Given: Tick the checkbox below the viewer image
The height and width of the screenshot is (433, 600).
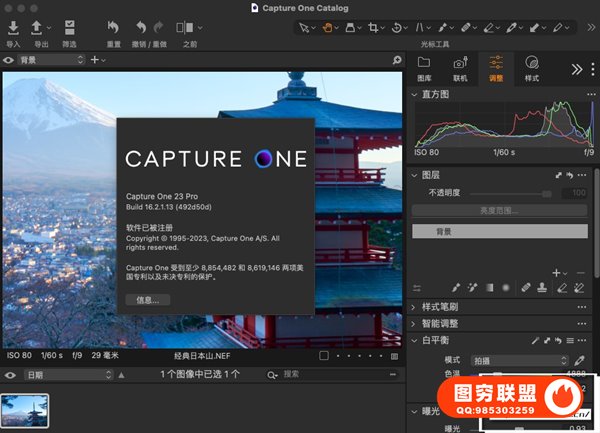Looking at the screenshot, I should point(324,355).
